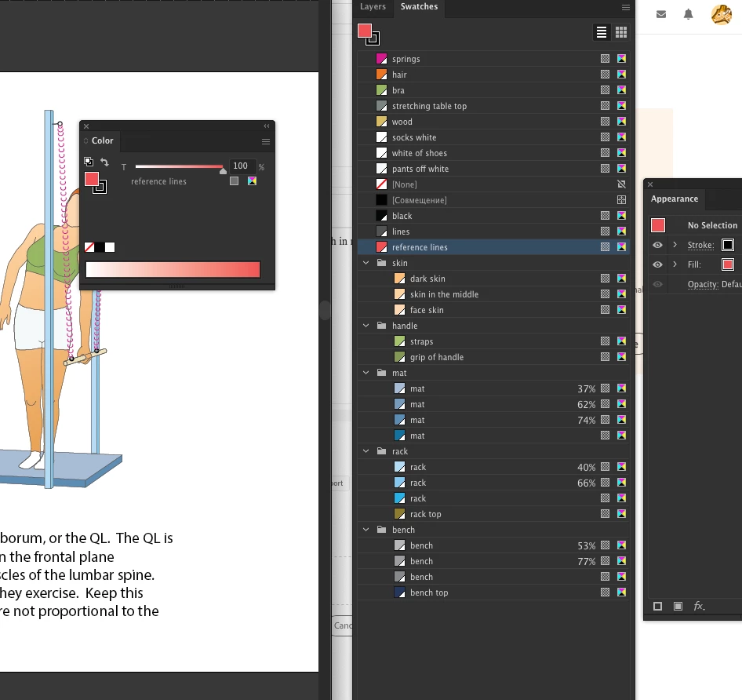Switch Swatches panel to thumbnail grid view
742x700 pixels.
tap(621, 32)
